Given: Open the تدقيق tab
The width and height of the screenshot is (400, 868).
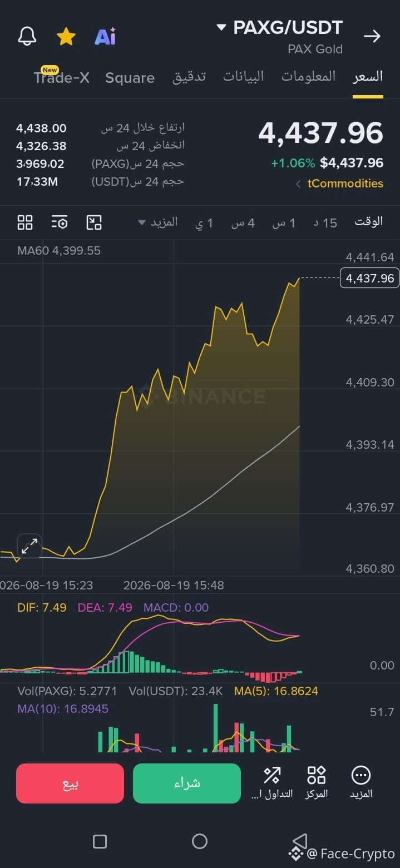Looking at the screenshot, I should pos(189,77).
